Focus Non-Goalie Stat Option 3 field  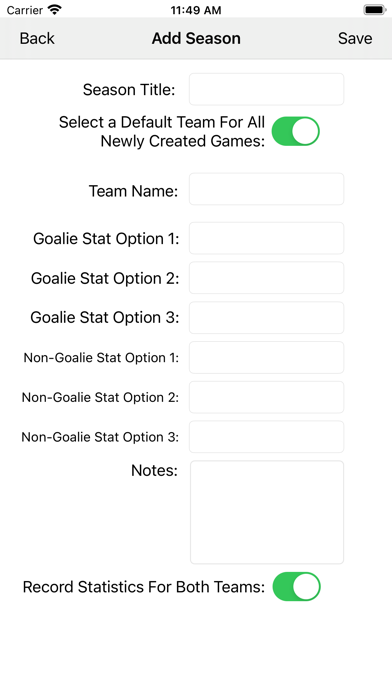pos(266,437)
